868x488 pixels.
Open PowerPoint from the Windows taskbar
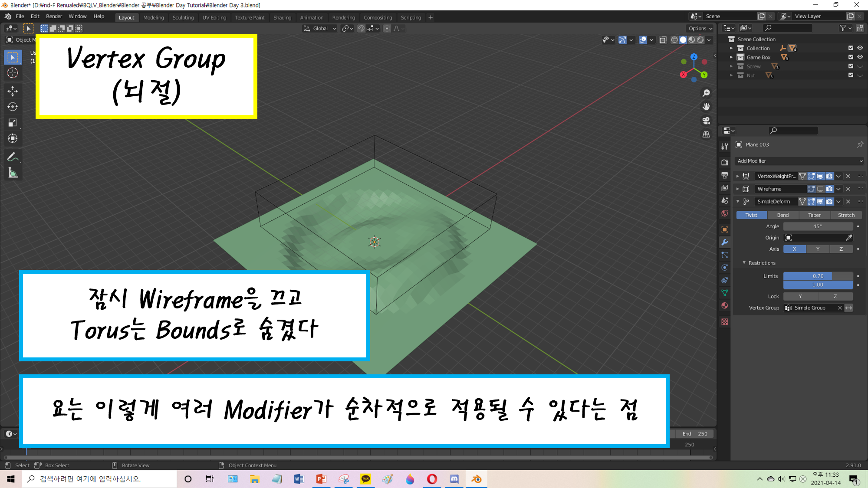coord(321,479)
